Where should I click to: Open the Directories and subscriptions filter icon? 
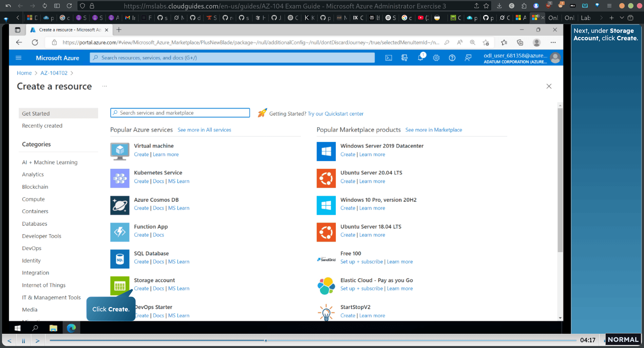coord(404,58)
